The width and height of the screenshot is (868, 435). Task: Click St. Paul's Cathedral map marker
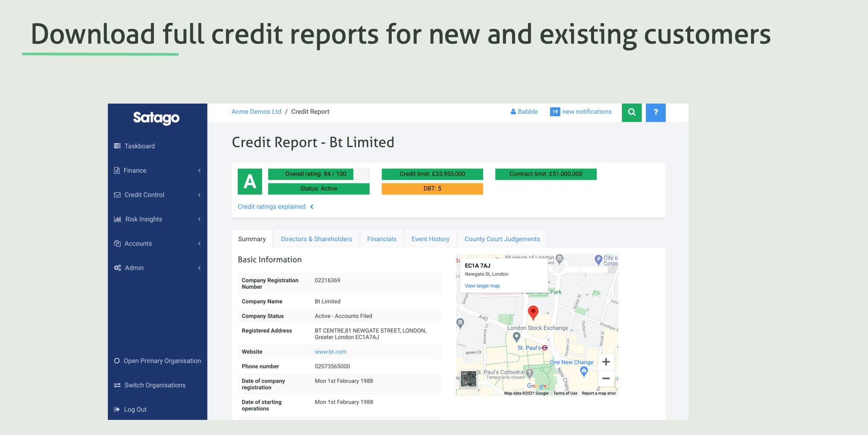point(530,373)
